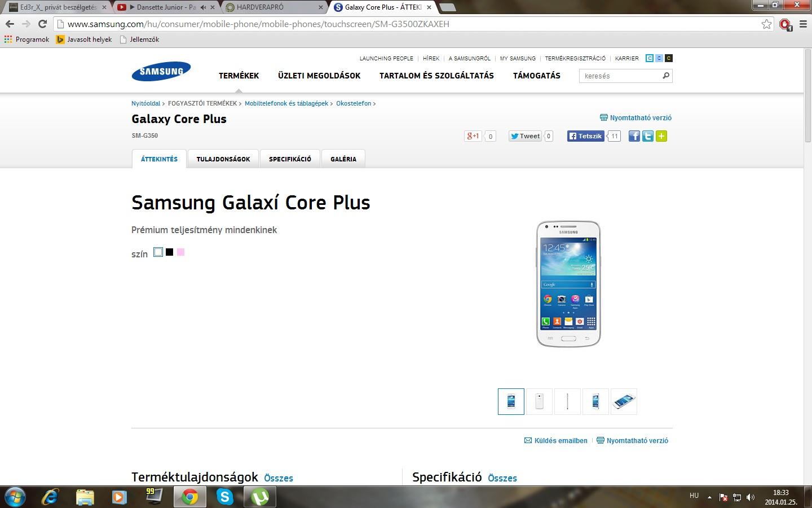Click the KARRIER link
Viewport: 812px width, 508px height.
627,59
